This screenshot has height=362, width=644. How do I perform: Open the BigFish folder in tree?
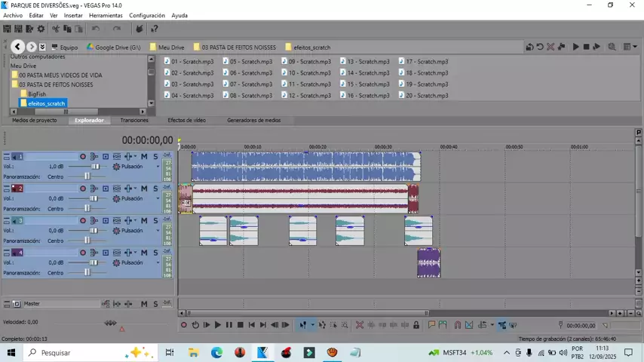coord(37,94)
